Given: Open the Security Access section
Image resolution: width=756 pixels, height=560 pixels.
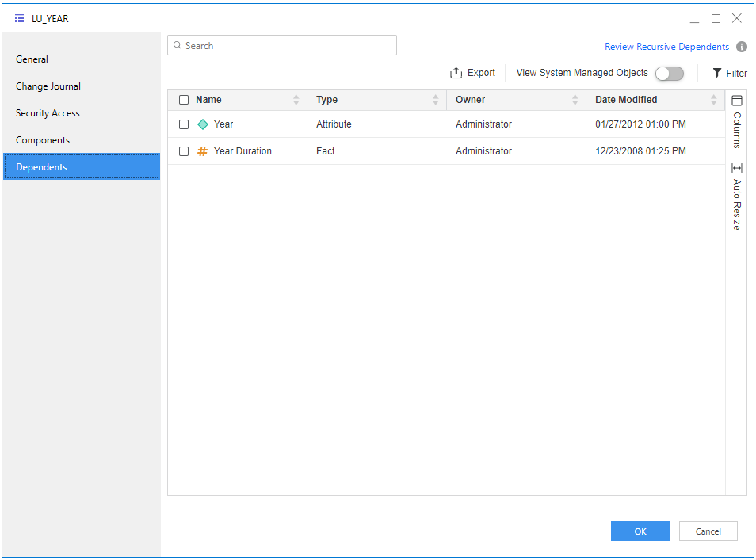Looking at the screenshot, I should 48,113.
